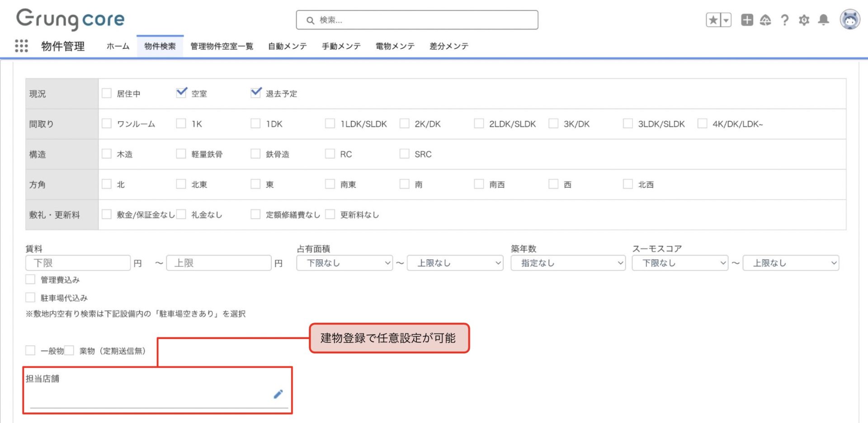Viewport: 868px width, 423px height.
Task: Click the favorites star icon
Action: point(713,20)
